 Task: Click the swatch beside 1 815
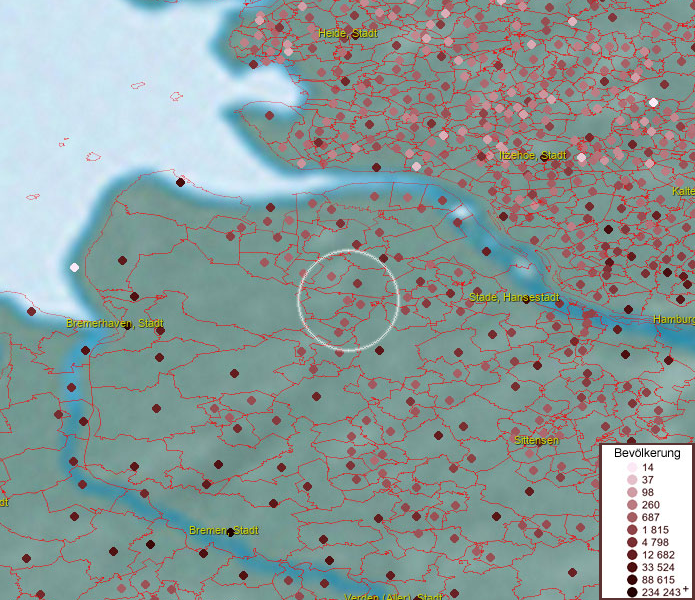632,530
